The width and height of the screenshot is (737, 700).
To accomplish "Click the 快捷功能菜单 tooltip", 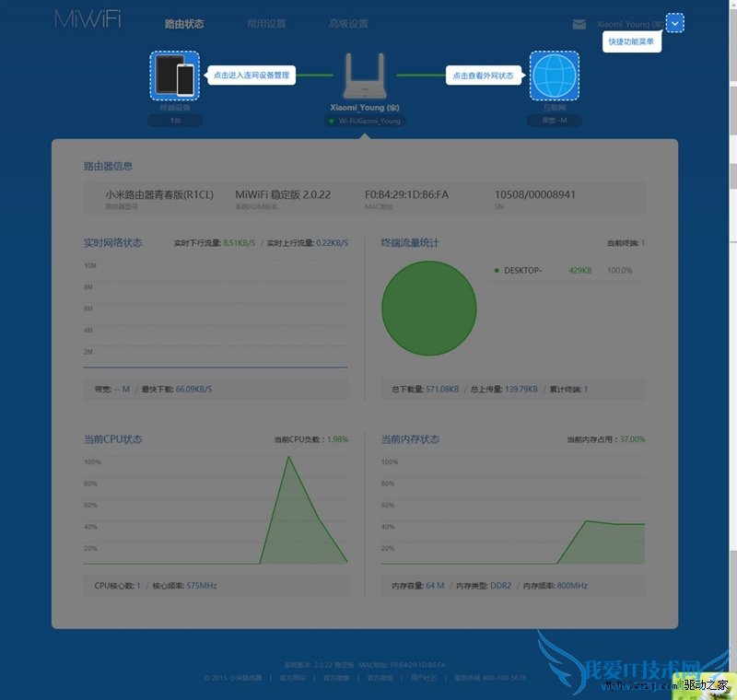I will (x=631, y=41).
